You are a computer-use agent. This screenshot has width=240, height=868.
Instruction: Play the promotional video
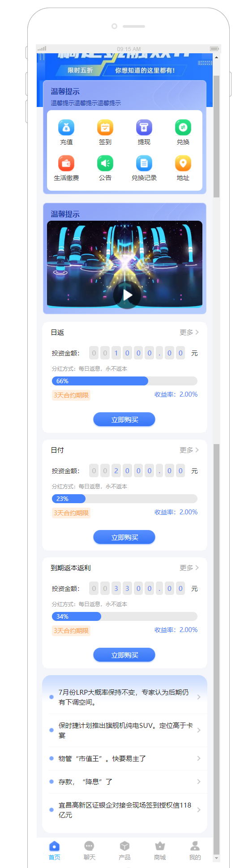point(127,295)
